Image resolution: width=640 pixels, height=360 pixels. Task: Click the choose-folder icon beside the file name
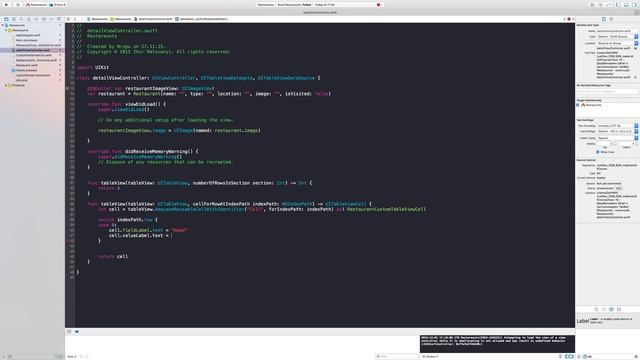click(x=636, y=48)
